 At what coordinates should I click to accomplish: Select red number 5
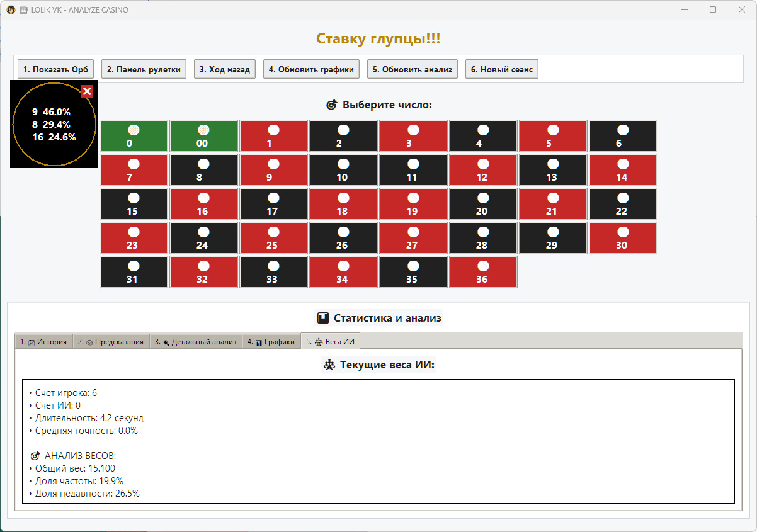(553, 136)
